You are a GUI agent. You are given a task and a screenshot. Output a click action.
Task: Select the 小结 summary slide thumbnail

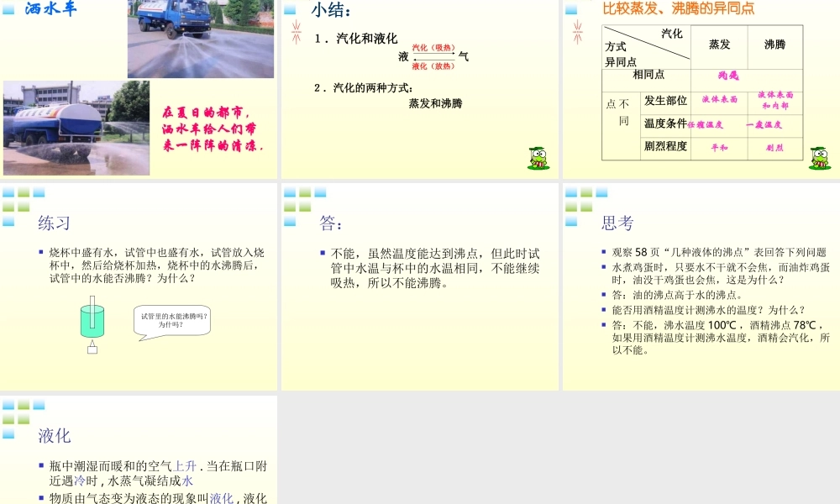419,89
